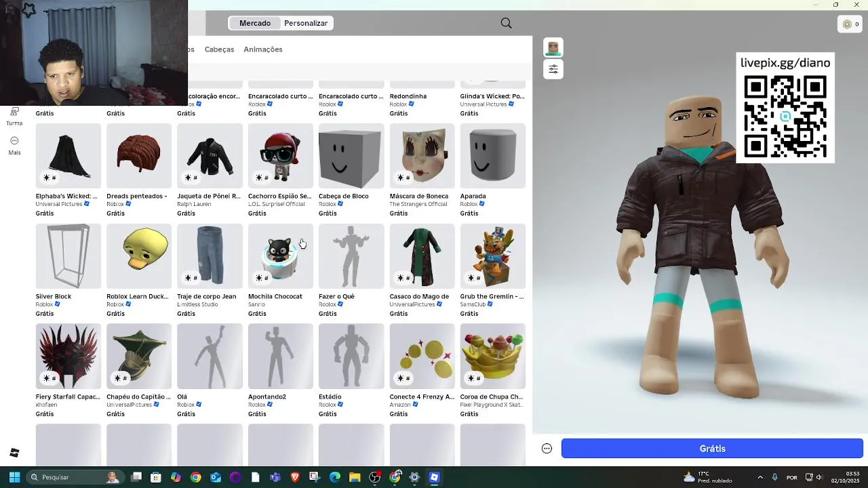Click the Roblox logo at sidebar bottom

pyautogui.click(x=14, y=453)
